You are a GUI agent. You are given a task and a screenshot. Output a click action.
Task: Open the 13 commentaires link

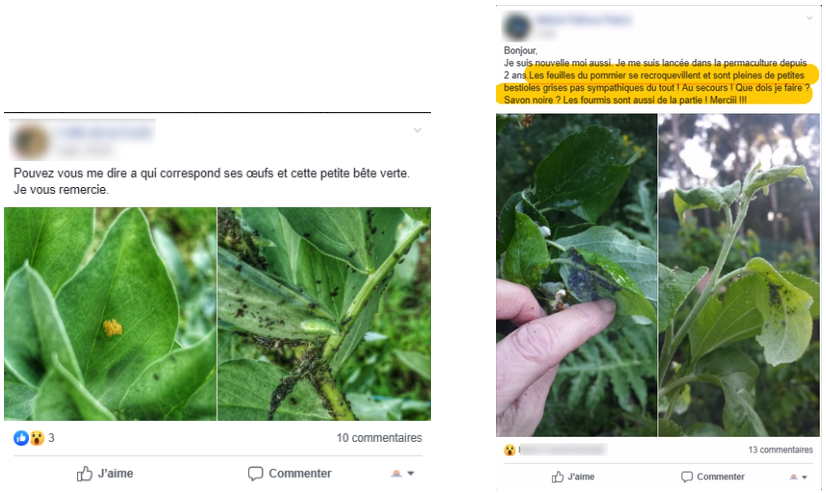(781, 450)
